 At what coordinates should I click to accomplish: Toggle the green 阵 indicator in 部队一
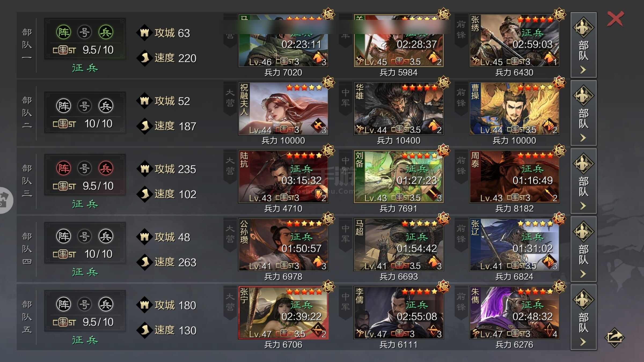point(64,32)
